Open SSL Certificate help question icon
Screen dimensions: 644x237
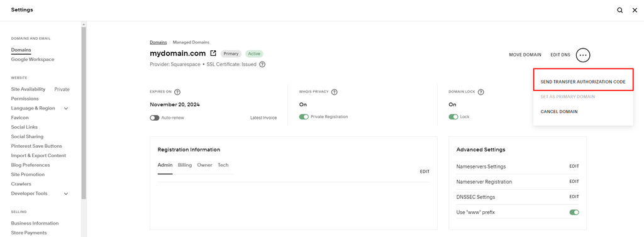click(x=262, y=65)
